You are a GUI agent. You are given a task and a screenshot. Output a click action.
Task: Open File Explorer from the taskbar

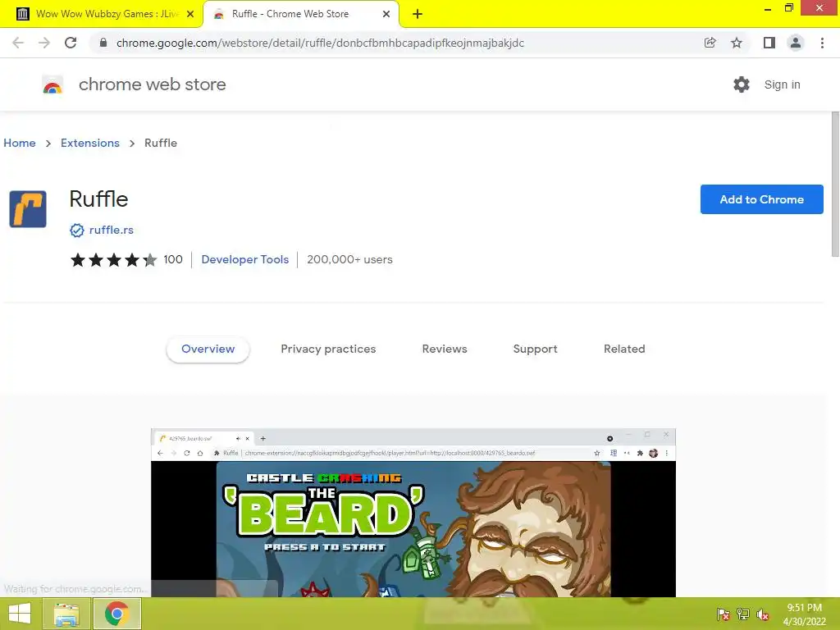click(x=66, y=614)
